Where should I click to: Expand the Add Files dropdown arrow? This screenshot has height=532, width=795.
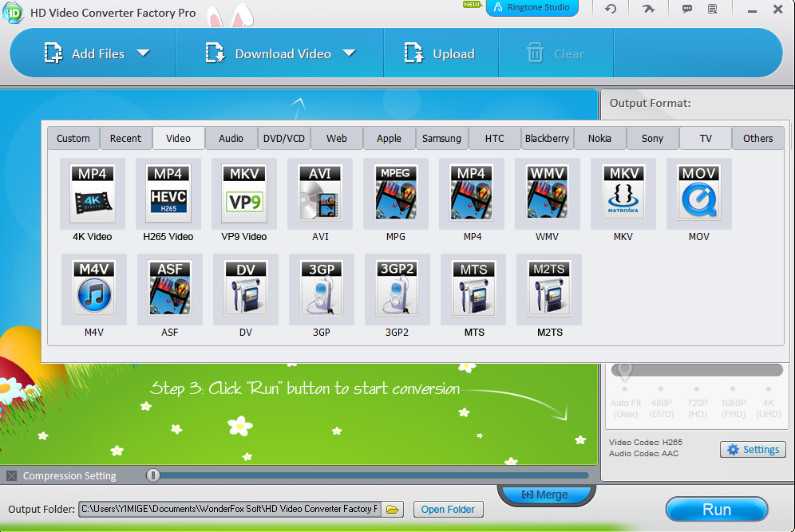(x=144, y=53)
